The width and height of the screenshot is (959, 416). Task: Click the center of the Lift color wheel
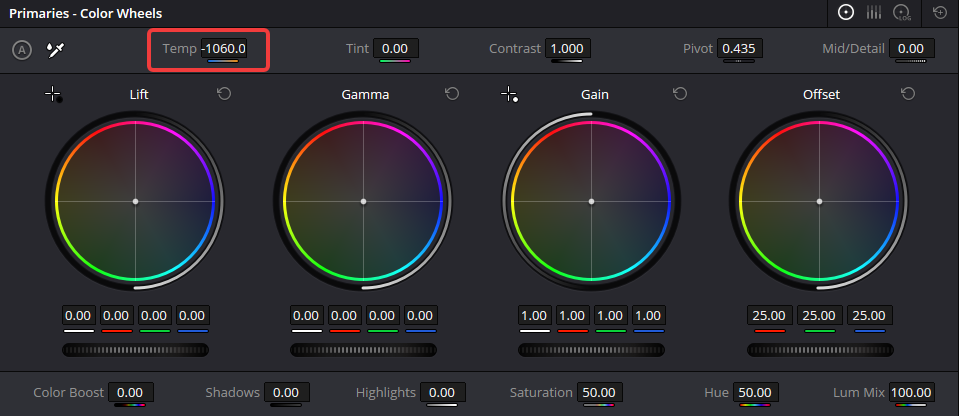pos(135,201)
